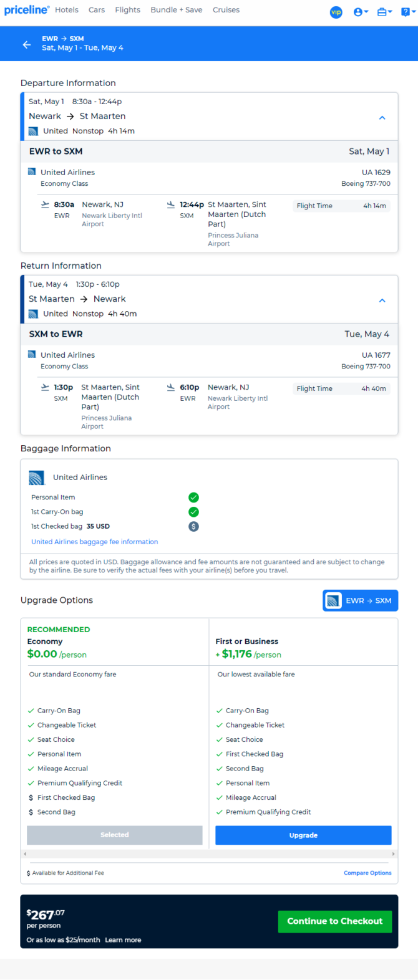Click the RECOMMENDED label on Economy
This screenshot has width=418, height=980.
(x=59, y=630)
